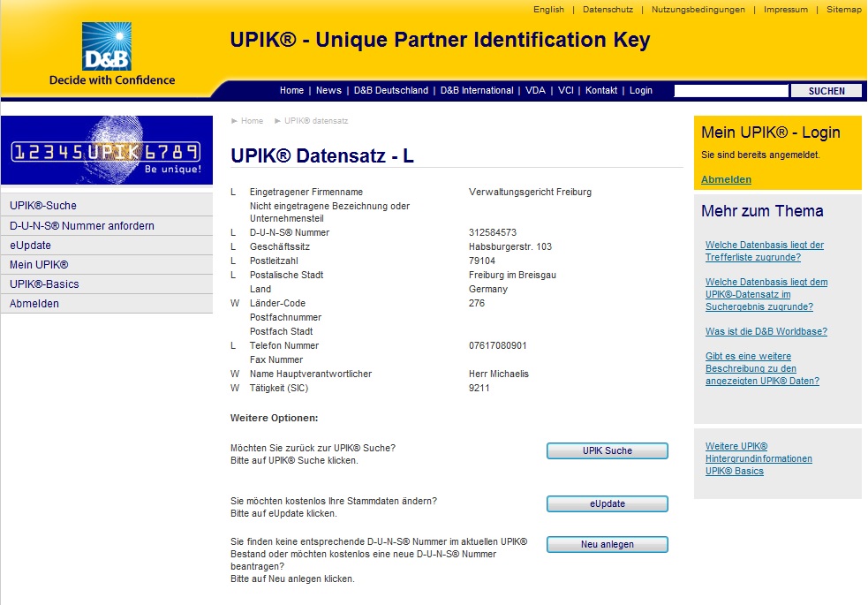Open UPIK®-Suche in the sidebar
This screenshot has height=605, width=868.
point(43,206)
